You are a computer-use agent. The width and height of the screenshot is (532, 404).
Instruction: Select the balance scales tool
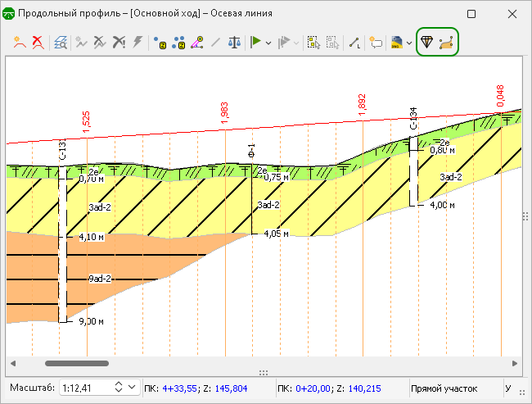(x=234, y=42)
